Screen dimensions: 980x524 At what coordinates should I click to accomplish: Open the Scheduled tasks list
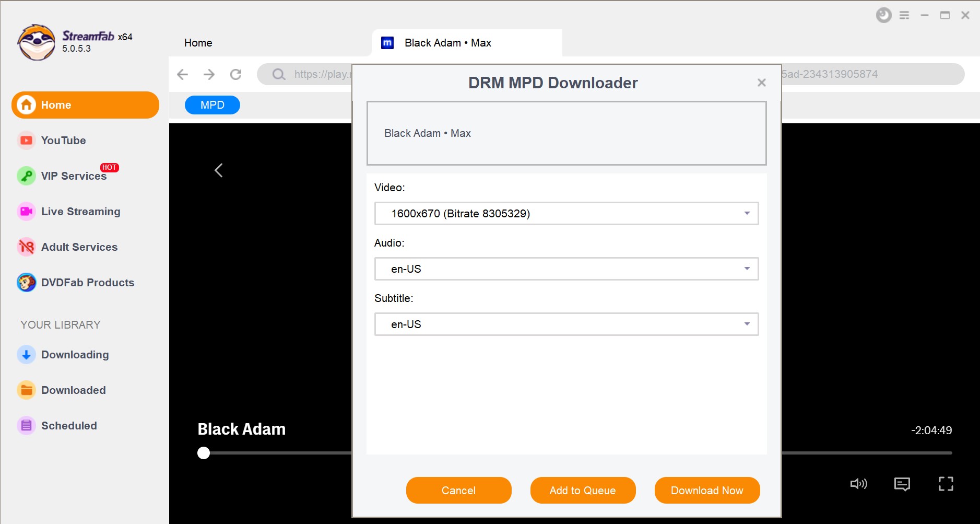(x=69, y=426)
